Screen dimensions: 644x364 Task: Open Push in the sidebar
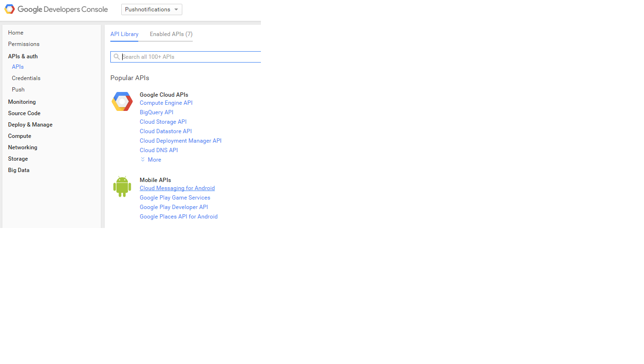[x=18, y=90]
